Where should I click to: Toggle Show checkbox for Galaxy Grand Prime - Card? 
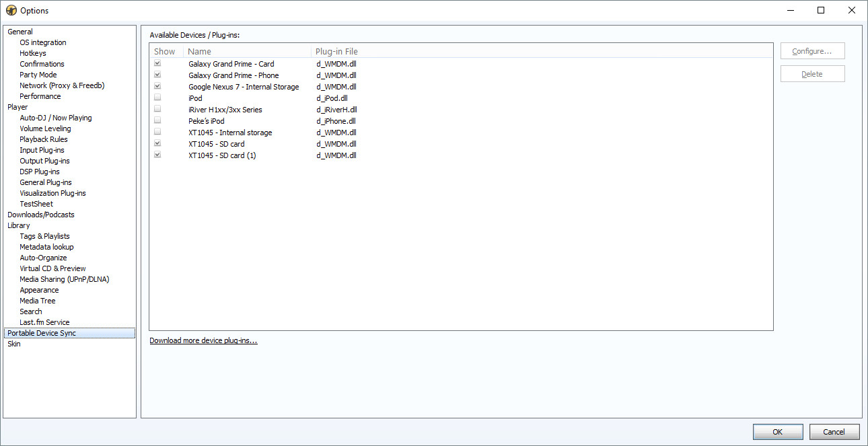(x=157, y=64)
